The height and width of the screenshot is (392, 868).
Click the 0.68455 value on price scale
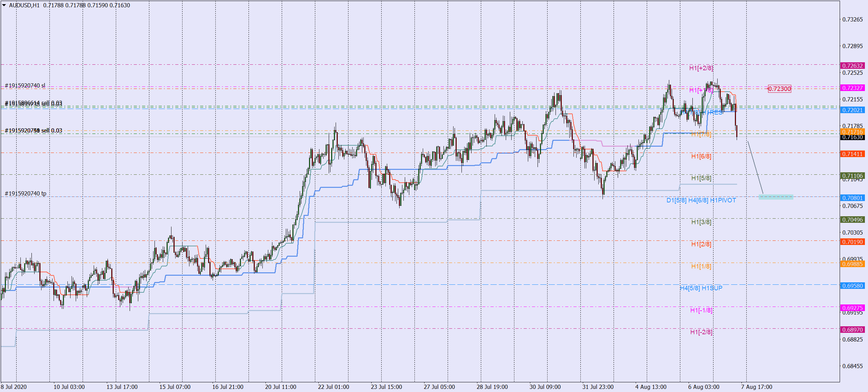point(852,366)
